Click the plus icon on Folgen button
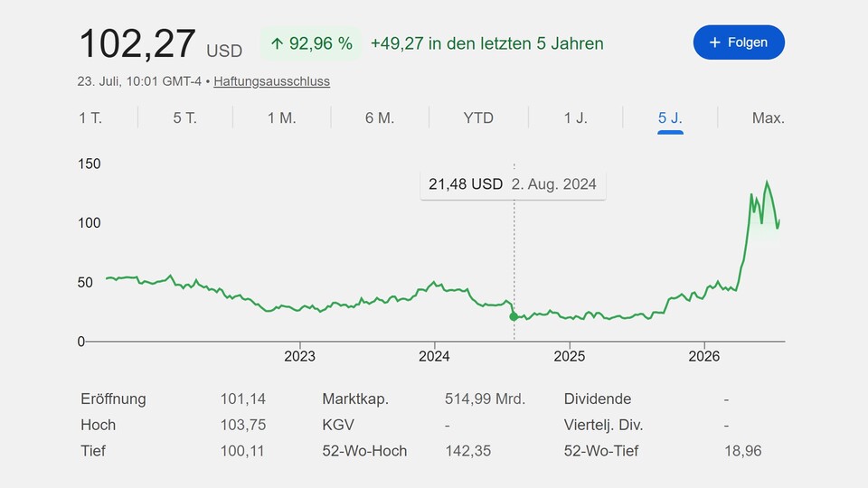 [714, 42]
